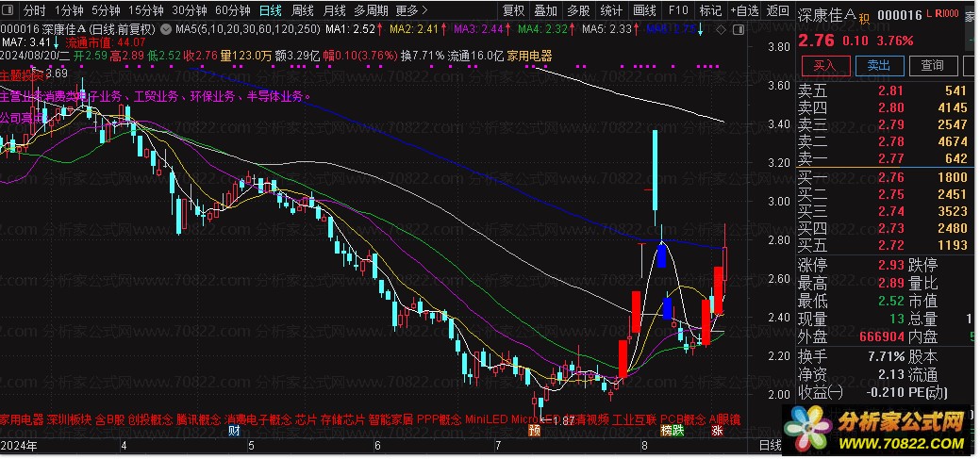Viewport: 980px width, 459px height.
Task: Click the 查询 query button
Action: point(932,65)
